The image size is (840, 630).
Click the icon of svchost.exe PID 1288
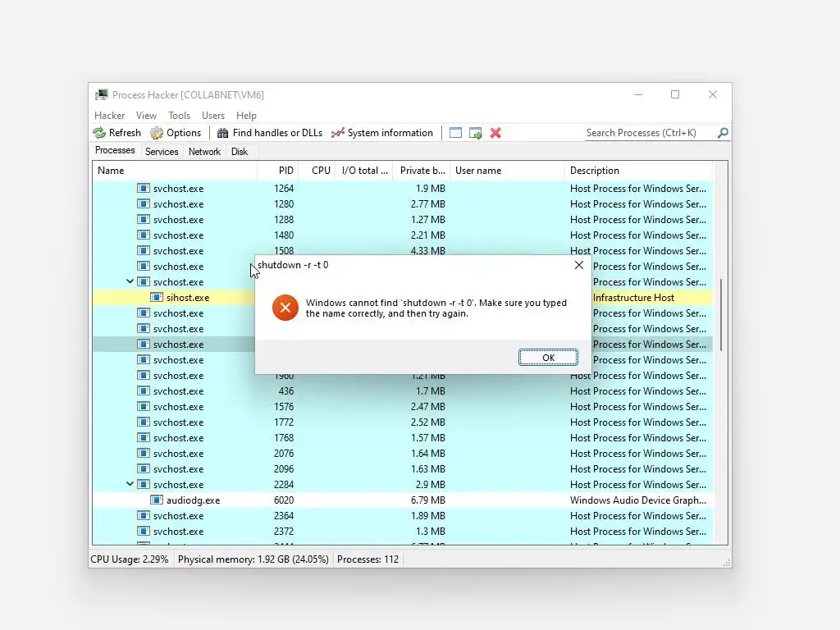143,219
